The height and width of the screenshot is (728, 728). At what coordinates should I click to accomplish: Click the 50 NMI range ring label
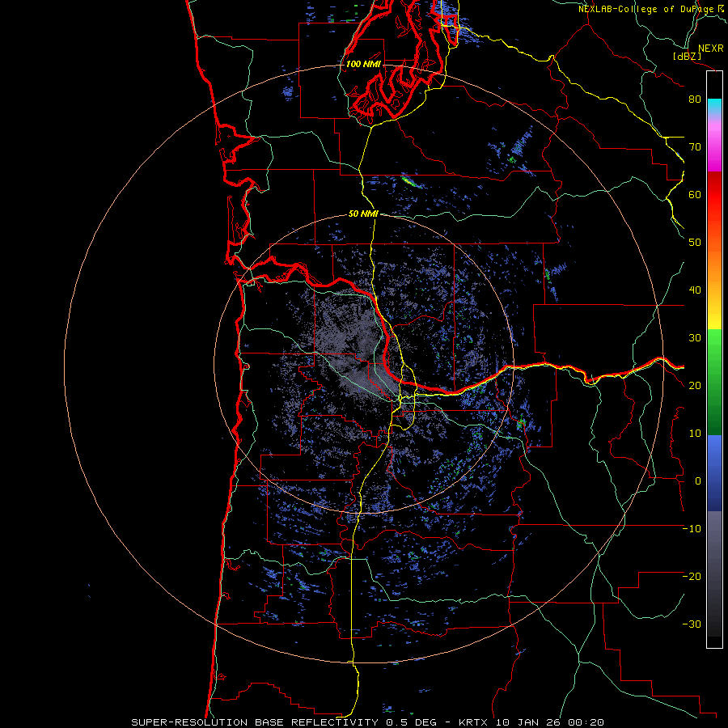point(363,214)
